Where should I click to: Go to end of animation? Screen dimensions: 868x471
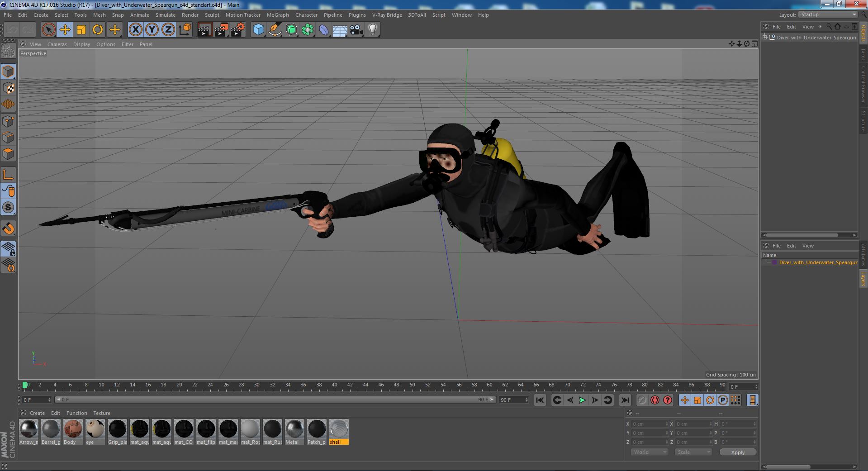[625, 400]
